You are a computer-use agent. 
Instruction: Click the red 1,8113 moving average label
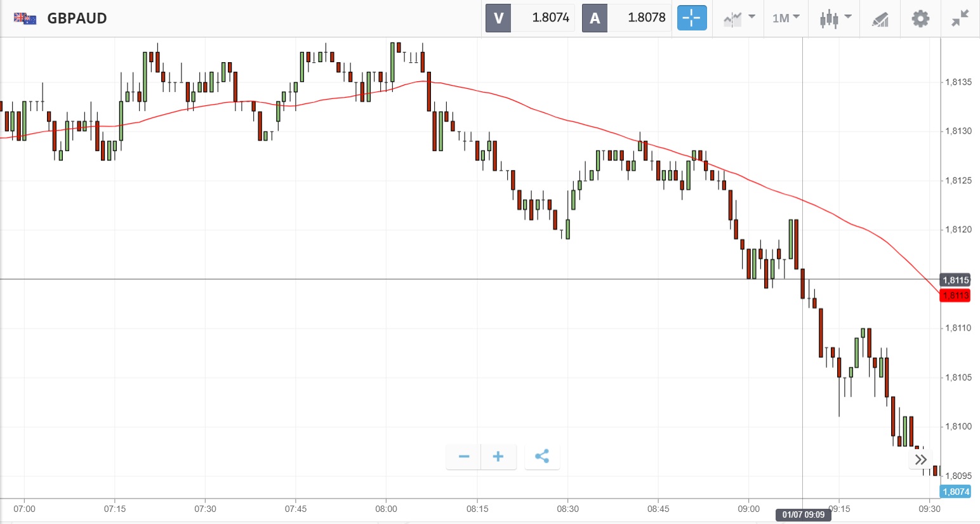pyautogui.click(x=955, y=296)
